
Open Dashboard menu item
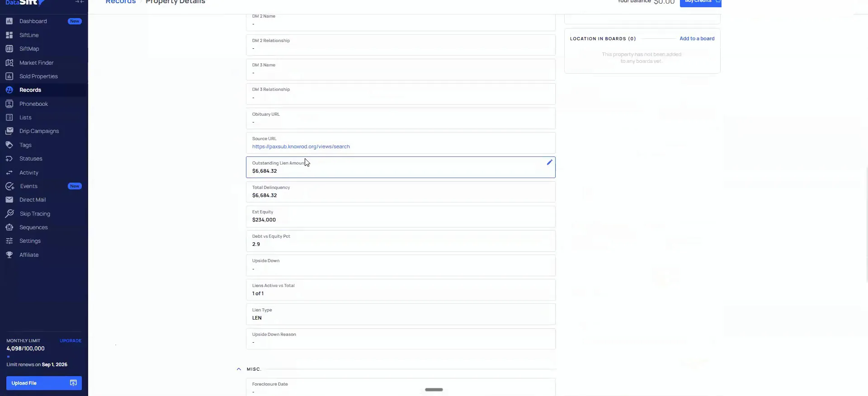(x=33, y=21)
